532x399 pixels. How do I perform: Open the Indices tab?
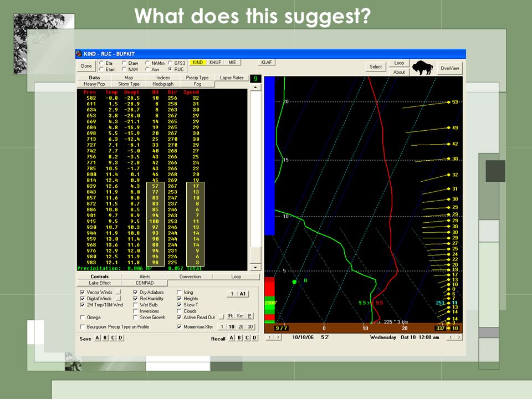[163, 78]
